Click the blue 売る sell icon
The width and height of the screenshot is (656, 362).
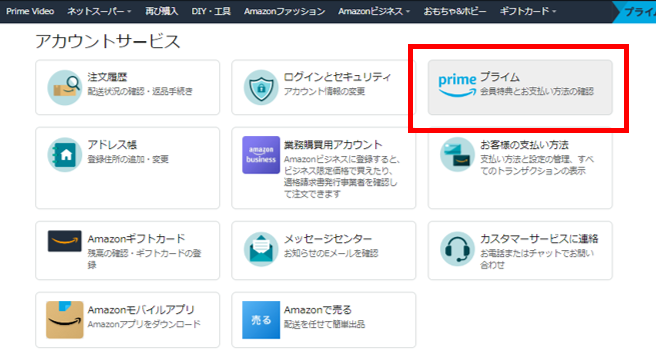(261, 320)
